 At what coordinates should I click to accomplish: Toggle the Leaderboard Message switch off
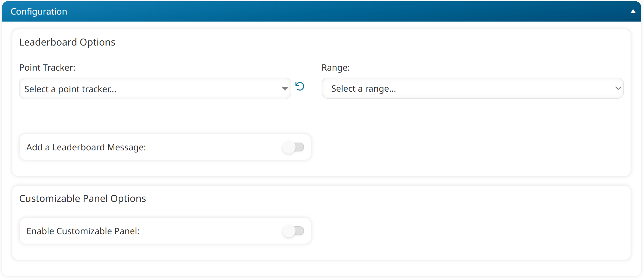click(293, 147)
